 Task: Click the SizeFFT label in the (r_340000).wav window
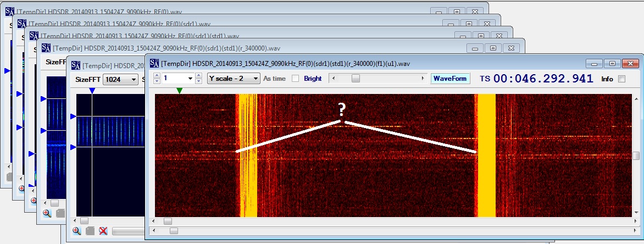coord(56,62)
